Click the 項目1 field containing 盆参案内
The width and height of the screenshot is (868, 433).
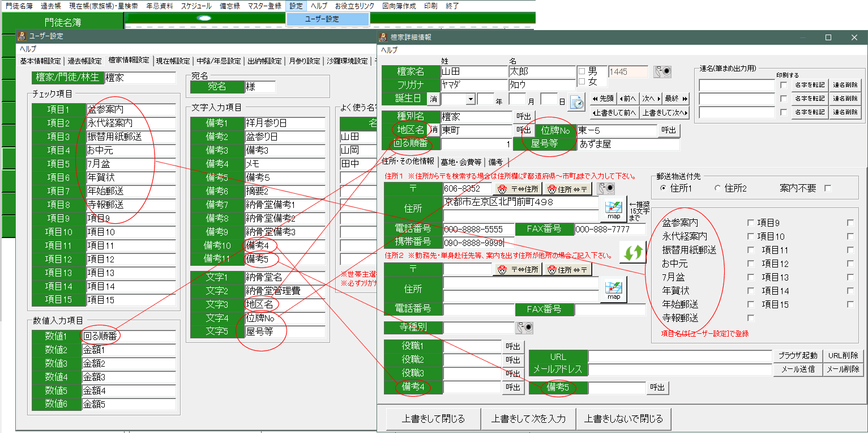click(x=131, y=109)
